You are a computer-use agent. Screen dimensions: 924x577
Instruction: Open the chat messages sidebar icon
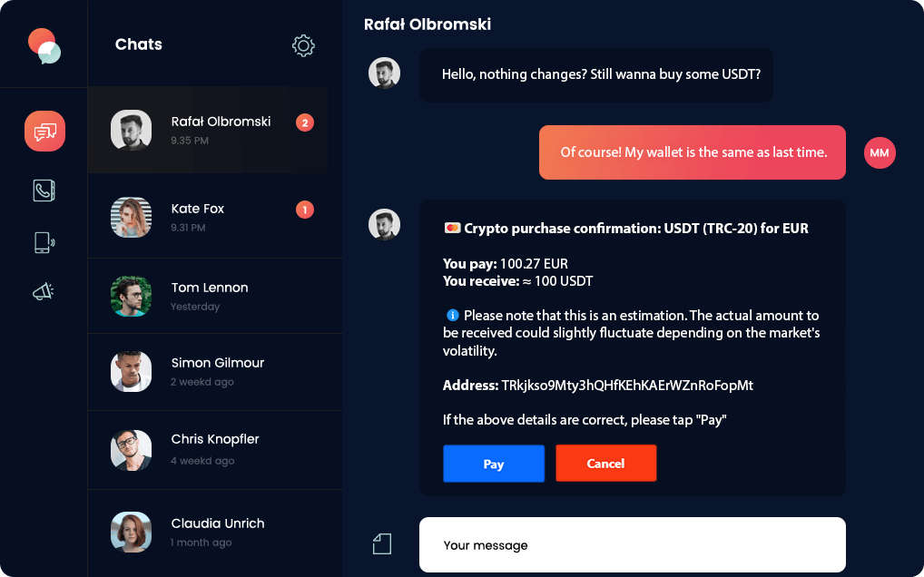point(44,132)
